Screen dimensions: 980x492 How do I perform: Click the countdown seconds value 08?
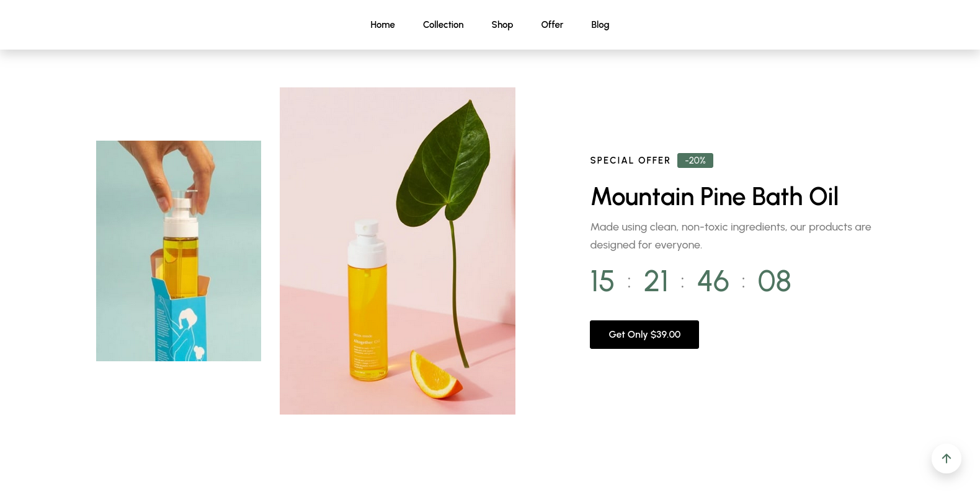[774, 281]
